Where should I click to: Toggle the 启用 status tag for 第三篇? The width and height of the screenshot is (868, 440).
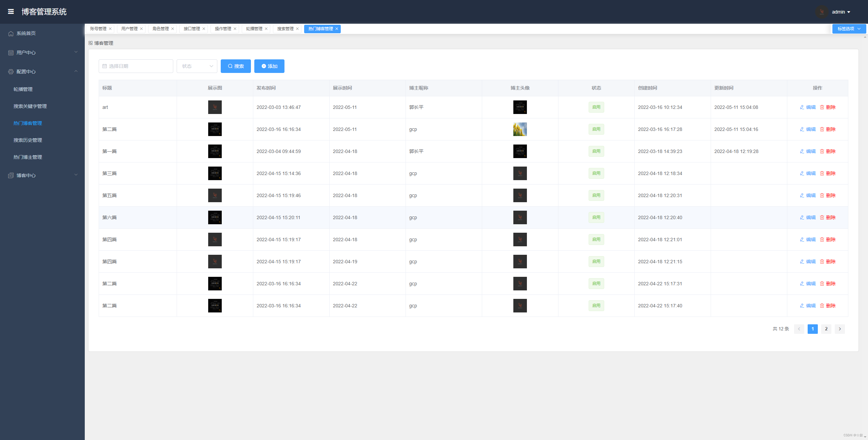(x=596, y=173)
